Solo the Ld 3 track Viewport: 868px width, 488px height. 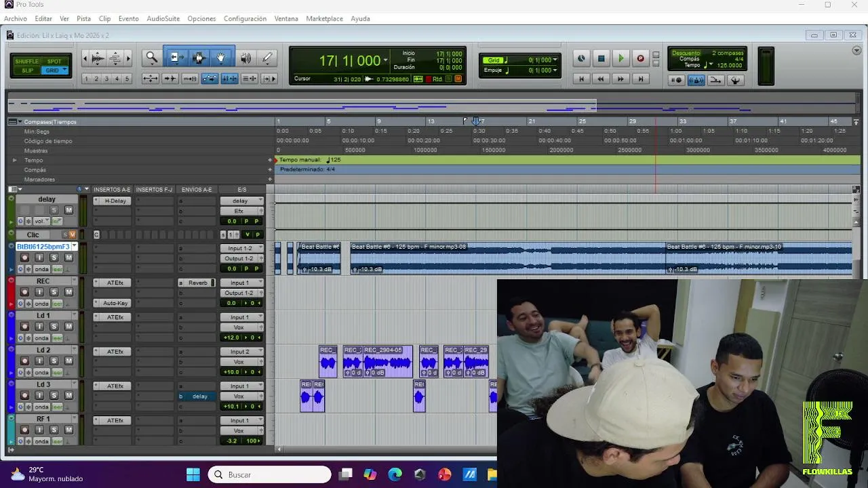[54, 396]
